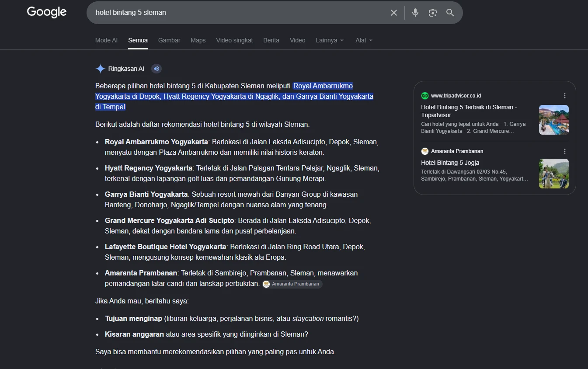Play audio of AI summary speaker icon

point(157,69)
